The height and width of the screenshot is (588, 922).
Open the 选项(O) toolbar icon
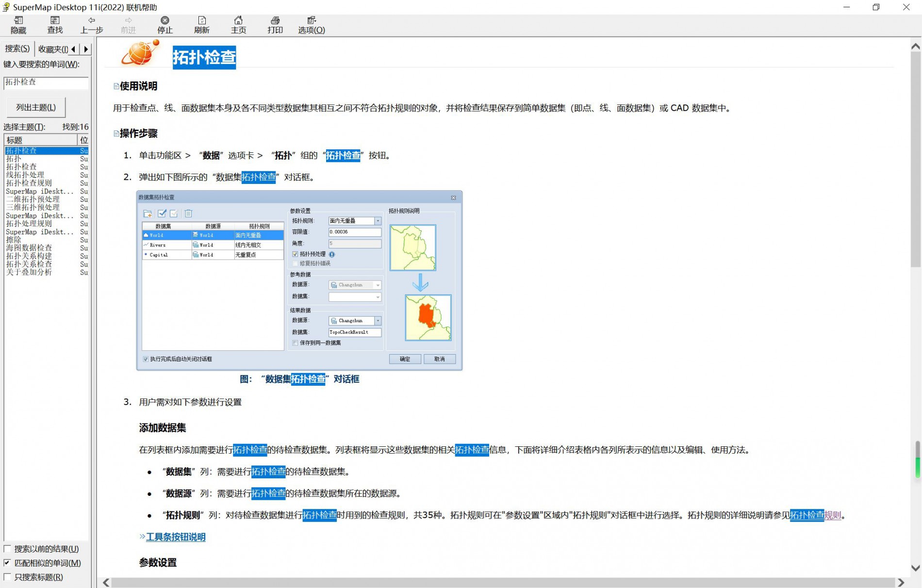pos(312,25)
